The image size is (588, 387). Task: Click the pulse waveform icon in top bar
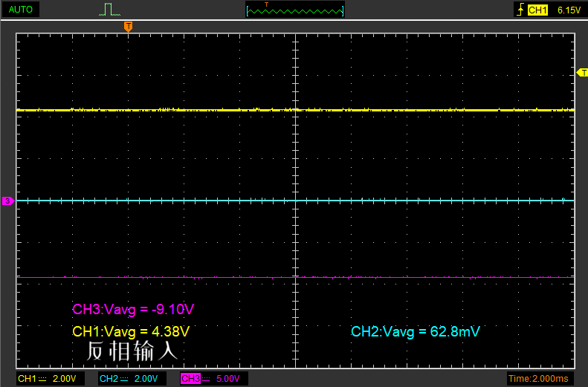(109, 10)
